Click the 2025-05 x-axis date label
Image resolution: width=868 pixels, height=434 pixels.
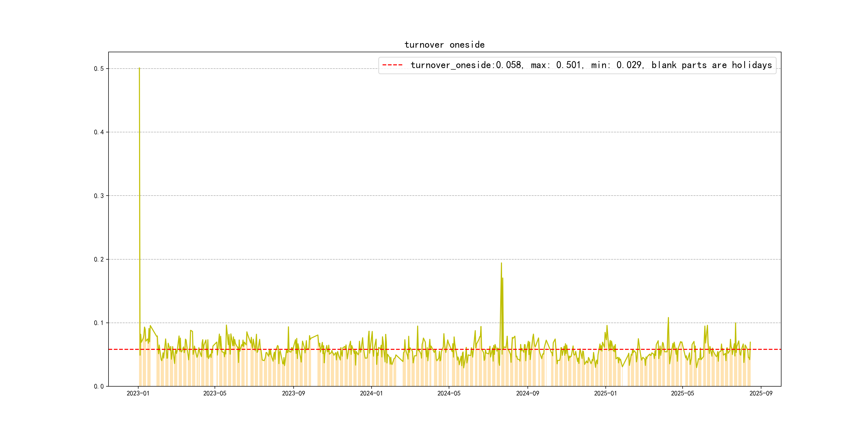tap(682, 393)
